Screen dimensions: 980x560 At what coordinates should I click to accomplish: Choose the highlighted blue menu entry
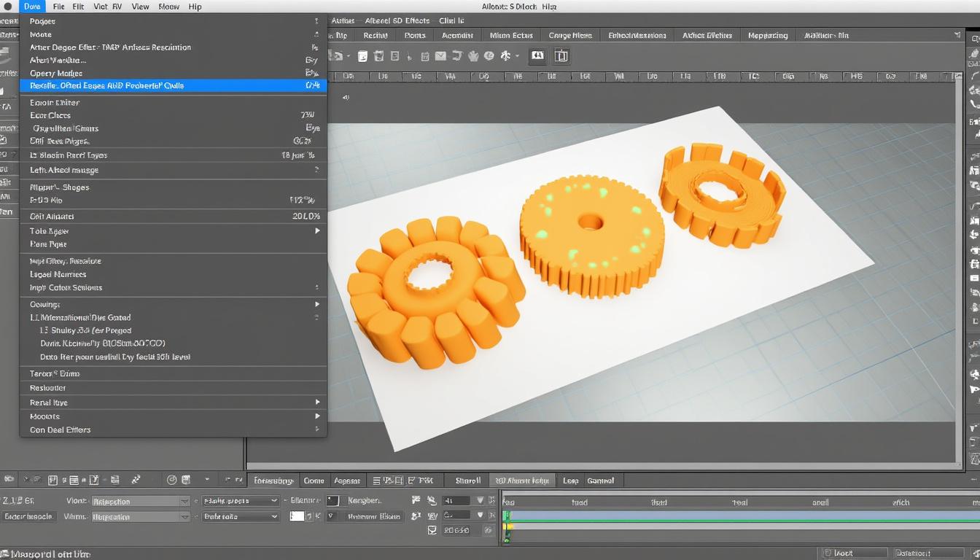[173, 85]
